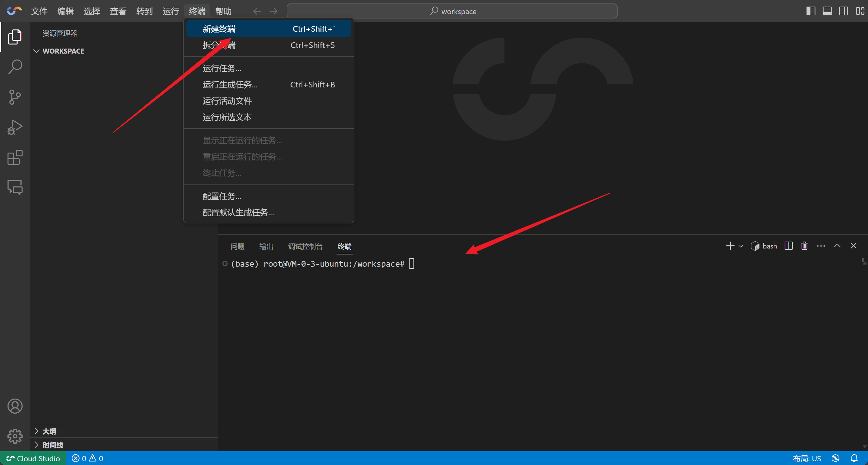Click Cloud Studio button in status bar
This screenshot has width=868, height=465.
[33, 458]
